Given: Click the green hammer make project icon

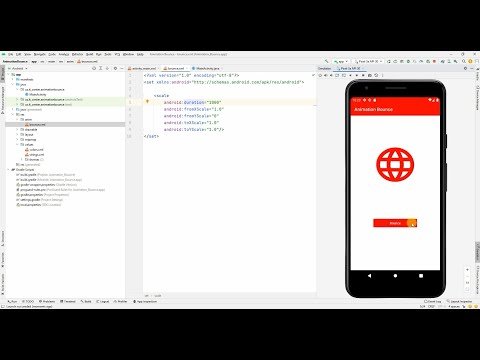Looking at the screenshot, I should pyautogui.click(x=327, y=61).
